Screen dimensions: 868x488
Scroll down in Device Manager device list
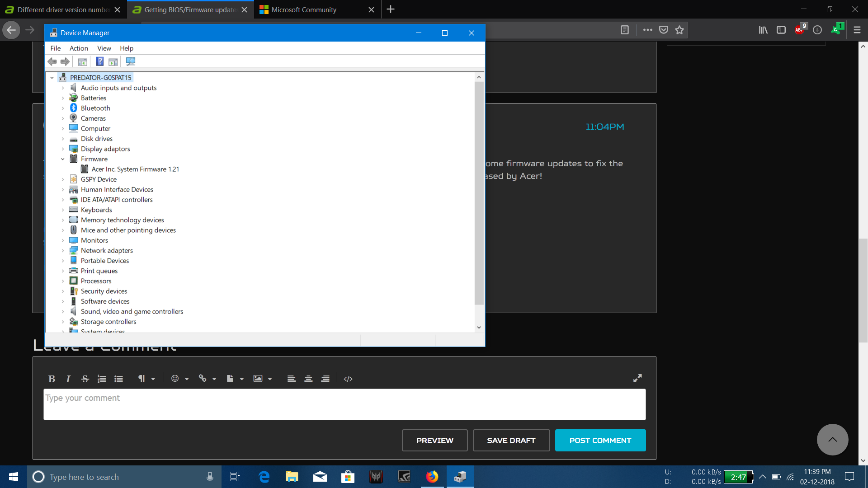tap(479, 328)
